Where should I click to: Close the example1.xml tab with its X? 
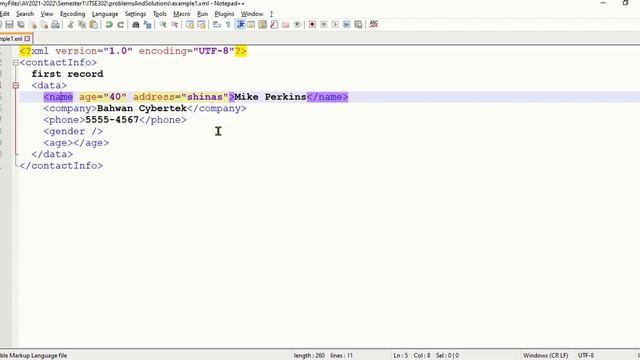(27, 39)
